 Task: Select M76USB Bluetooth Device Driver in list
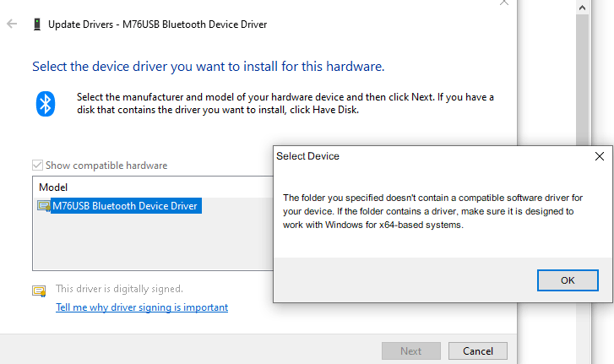coord(125,206)
